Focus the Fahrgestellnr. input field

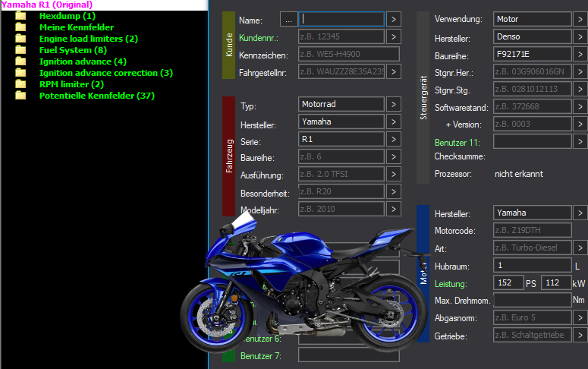pos(341,71)
